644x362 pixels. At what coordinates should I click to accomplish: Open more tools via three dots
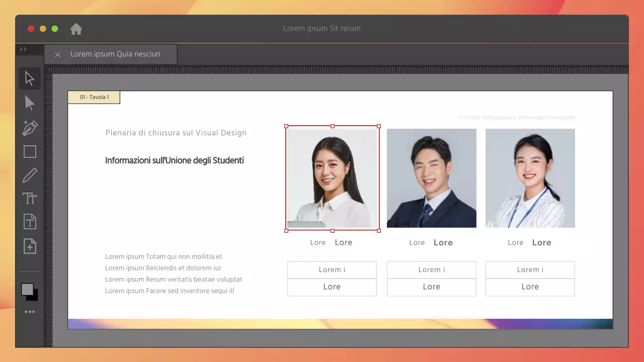pyautogui.click(x=30, y=312)
